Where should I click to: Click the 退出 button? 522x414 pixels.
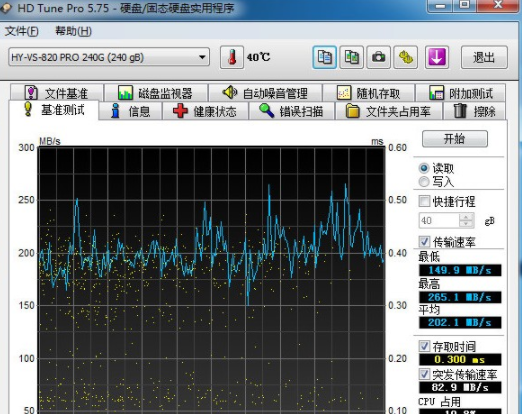pos(484,57)
